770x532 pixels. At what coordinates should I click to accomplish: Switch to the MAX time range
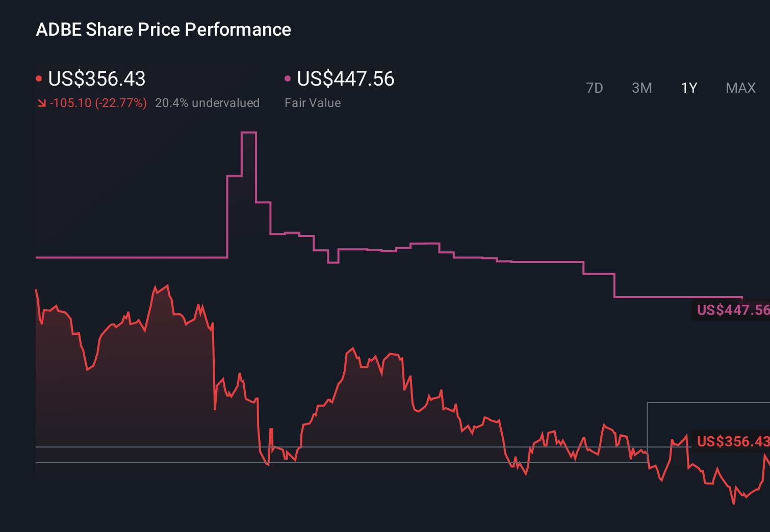pyautogui.click(x=740, y=88)
